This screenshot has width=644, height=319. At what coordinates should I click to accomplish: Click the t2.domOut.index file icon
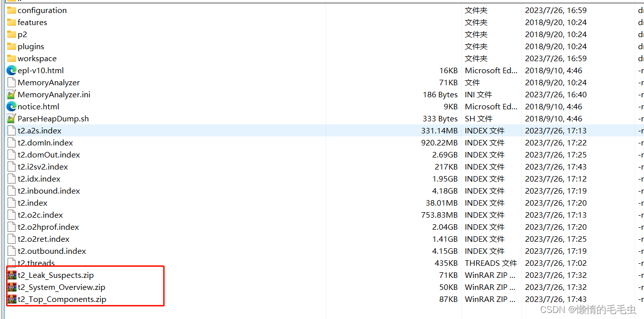(x=11, y=154)
